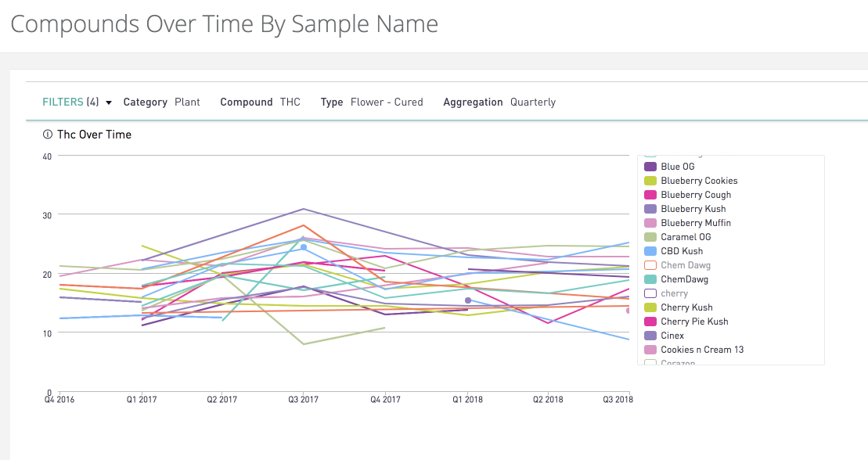Click the CBD Kush legend swatch icon

[650, 251]
